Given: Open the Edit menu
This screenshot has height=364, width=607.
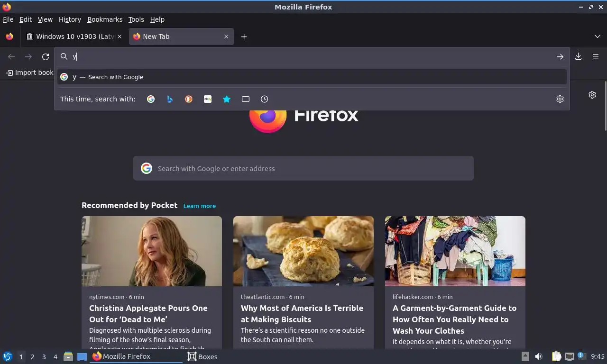Looking at the screenshot, I should pyautogui.click(x=26, y=19).
